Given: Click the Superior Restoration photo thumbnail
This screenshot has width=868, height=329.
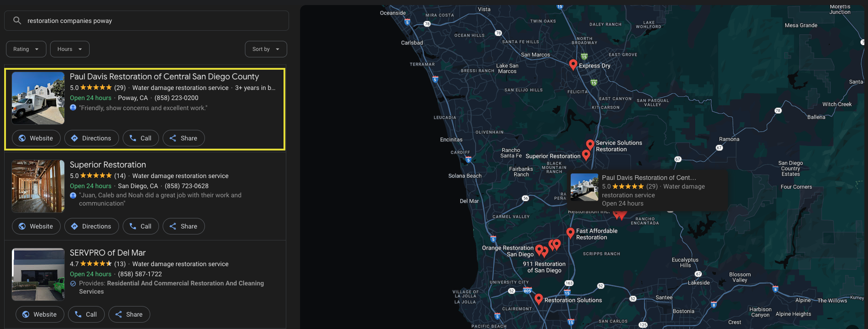Looking at the screenshot, I should [x=38, y=186].
